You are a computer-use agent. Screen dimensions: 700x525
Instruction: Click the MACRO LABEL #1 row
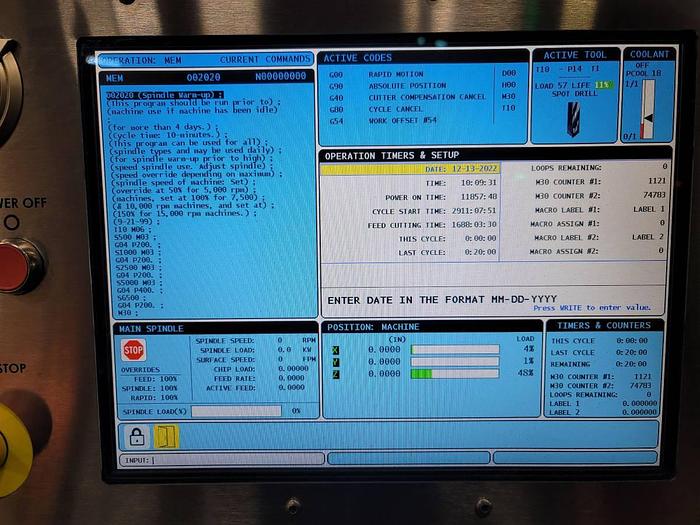click(600, 209)
